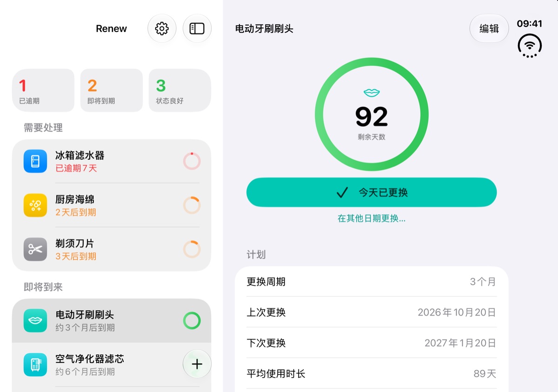Click green progress ring for 电动牙刷刷头

click(192, 320)
